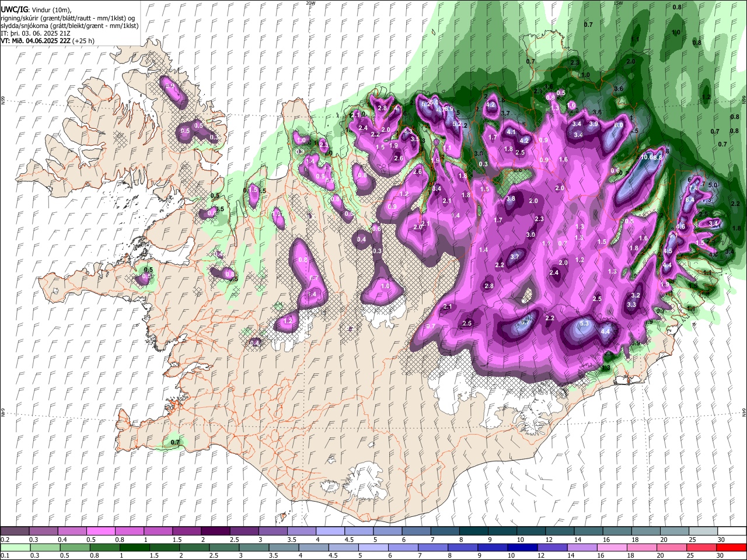The image size is (747, 560).
Task: Click the "7.4" value on the east coast
Action: tap(693, 188)
